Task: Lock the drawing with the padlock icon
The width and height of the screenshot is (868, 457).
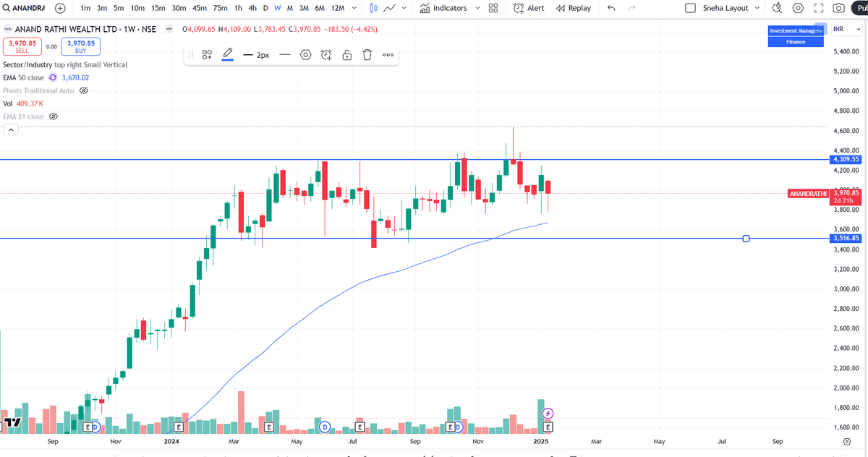Action: [346, 54]
